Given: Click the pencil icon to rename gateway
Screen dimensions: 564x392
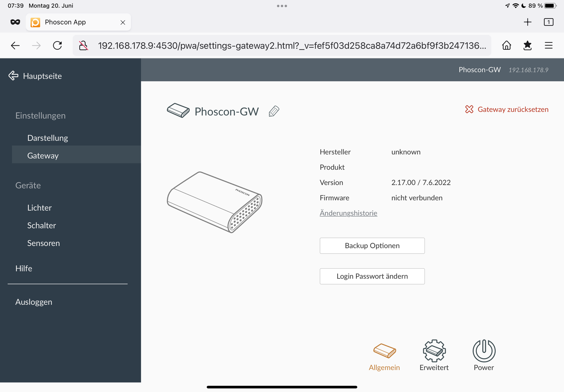Looking at the screenshot, I should click(274, 111).
